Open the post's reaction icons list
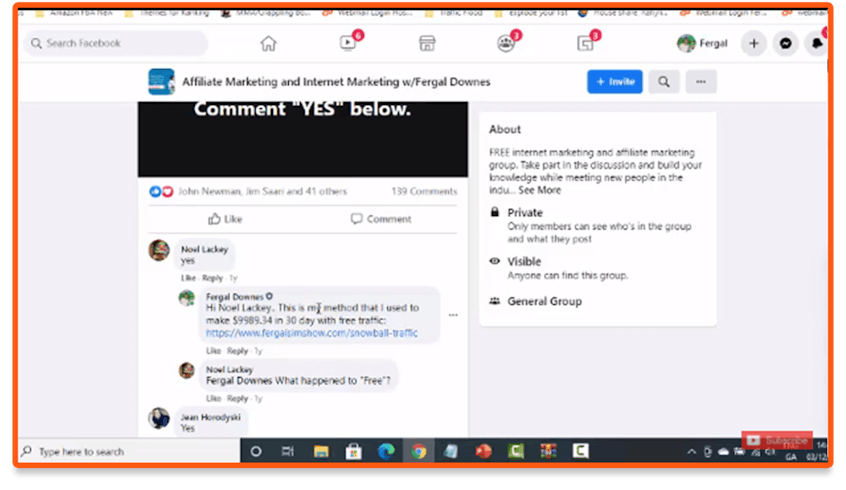Viewport: 846px width, 490px height. pyautogui.click(x=161, y=192)
